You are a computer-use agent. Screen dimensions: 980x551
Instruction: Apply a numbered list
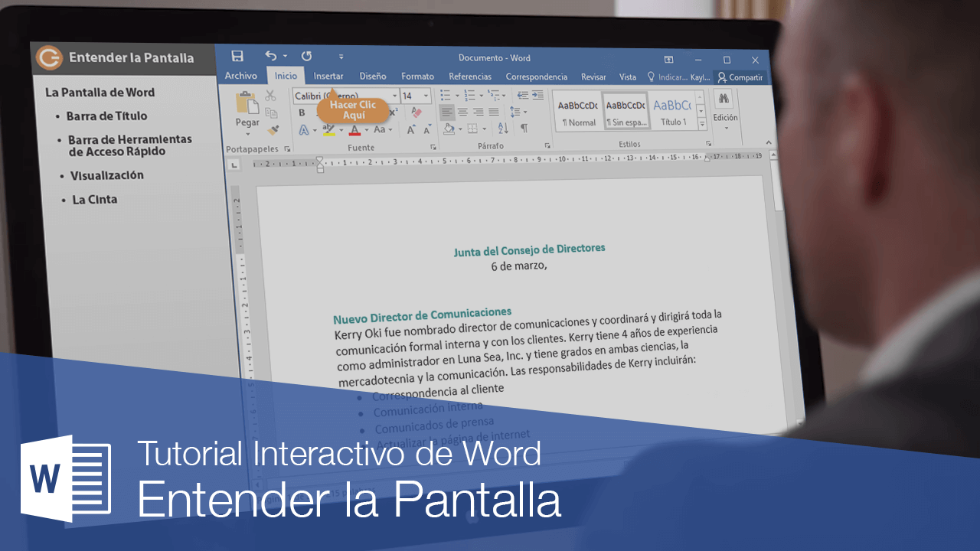469,96
